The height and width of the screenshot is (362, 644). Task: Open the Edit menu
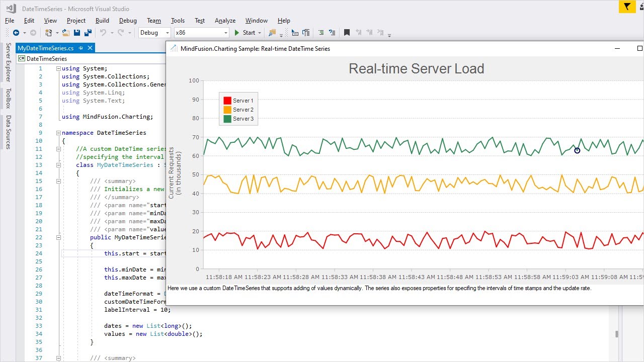click(x=29, y=21)
